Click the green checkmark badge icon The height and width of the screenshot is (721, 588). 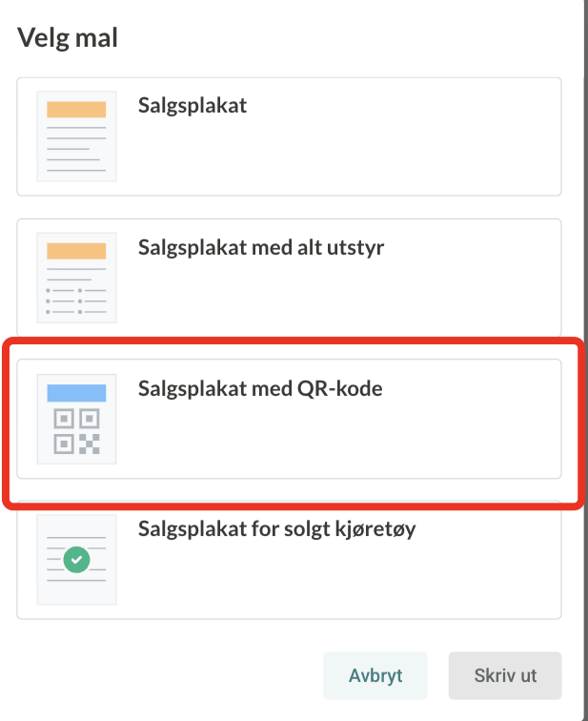[76, 560]
